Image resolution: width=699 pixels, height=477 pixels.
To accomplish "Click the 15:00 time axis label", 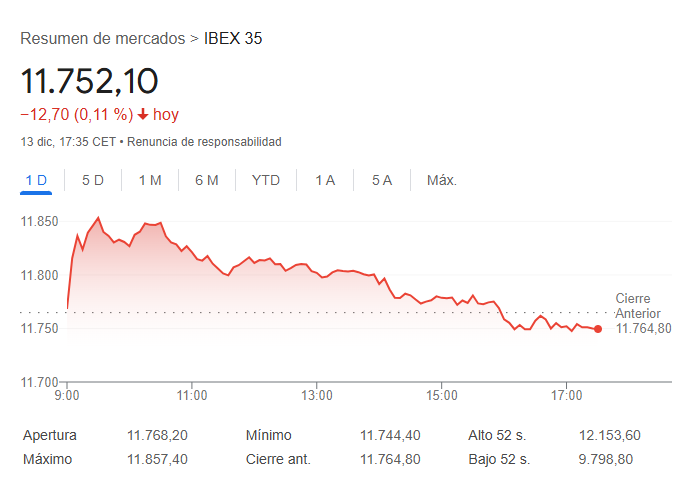I will coord(441,395).
